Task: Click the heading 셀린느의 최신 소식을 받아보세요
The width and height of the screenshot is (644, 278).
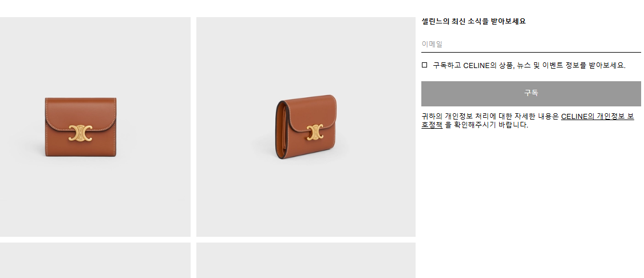Action: click(473, 21)
